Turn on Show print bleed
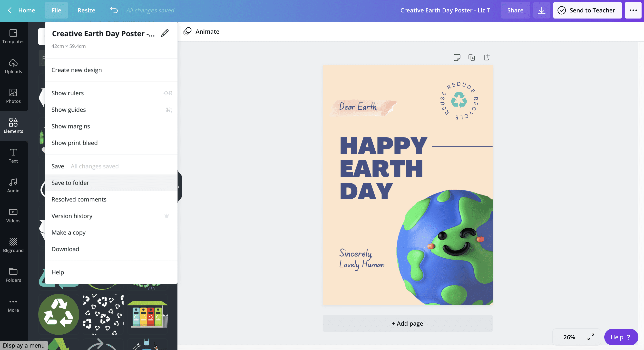This screenshot has width=644, height=350. pos(75,143)
